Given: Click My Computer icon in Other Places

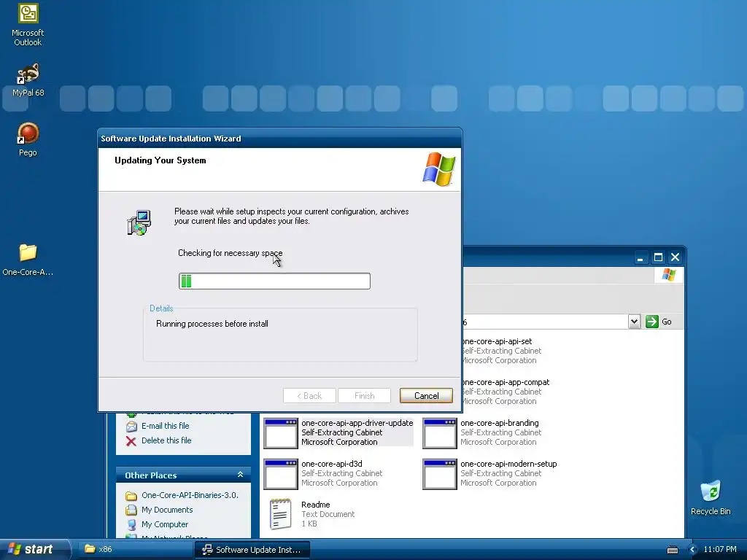Looking at the screenshot, I should [x=131, y=525].
